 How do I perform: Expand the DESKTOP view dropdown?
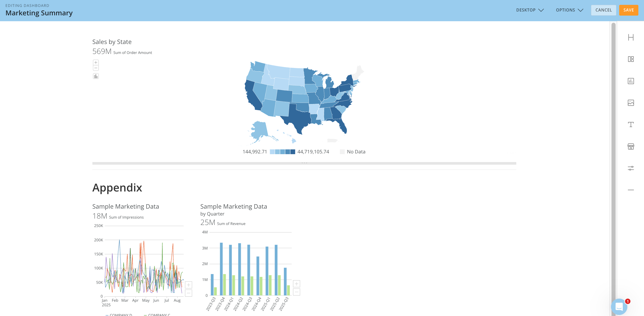(x=530, y=10)
